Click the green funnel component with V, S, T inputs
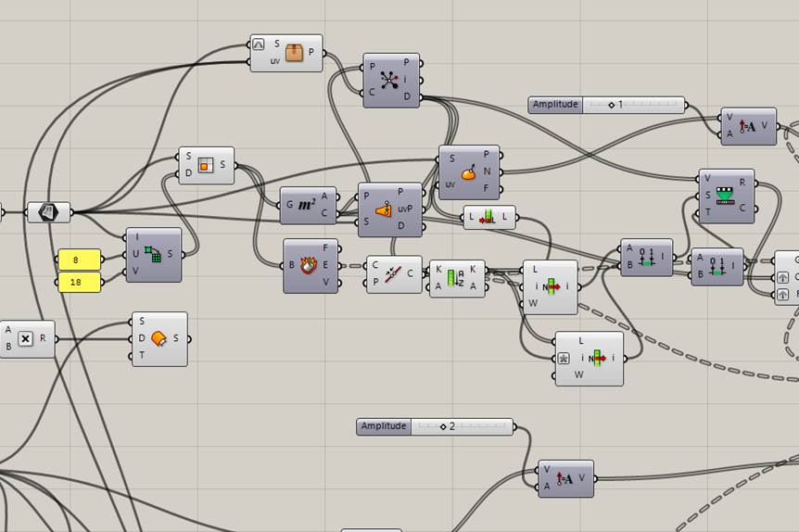The width and height of the screenshot is (799, 532). [726, 196]
